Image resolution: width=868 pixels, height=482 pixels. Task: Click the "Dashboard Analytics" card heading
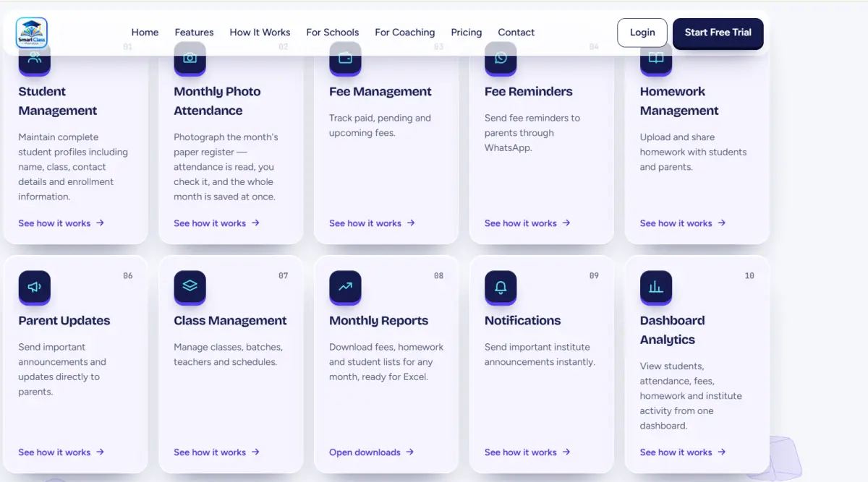click(x=673, y=330)
